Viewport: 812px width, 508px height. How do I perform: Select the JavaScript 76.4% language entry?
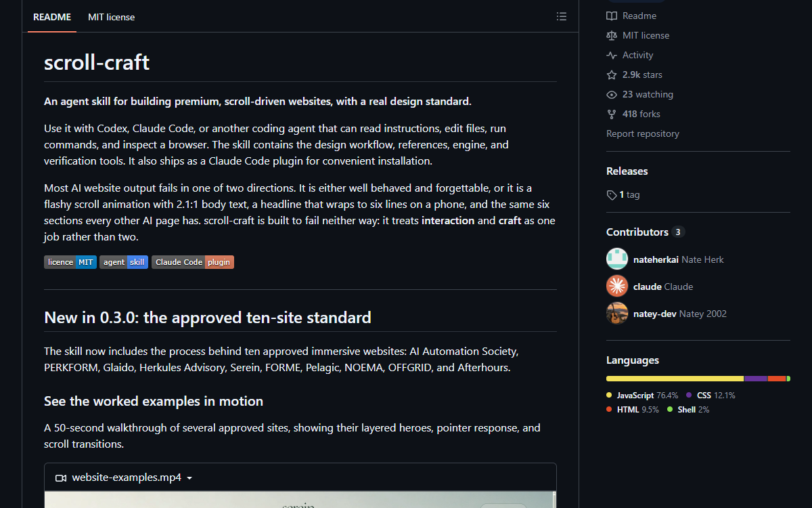[x=642, y=395]
